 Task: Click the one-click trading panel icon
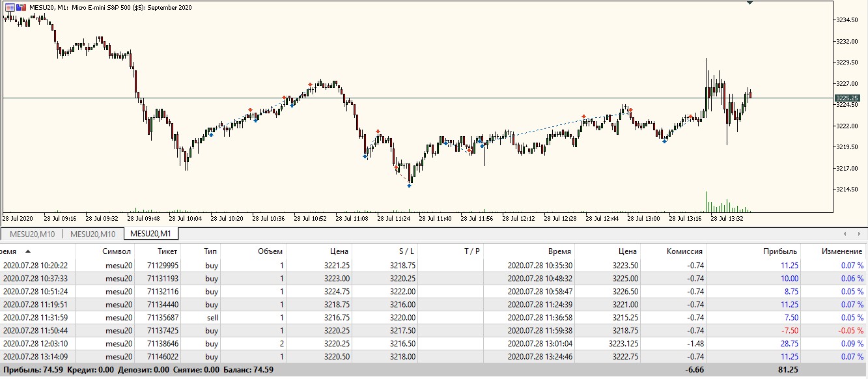pos(10,7)
